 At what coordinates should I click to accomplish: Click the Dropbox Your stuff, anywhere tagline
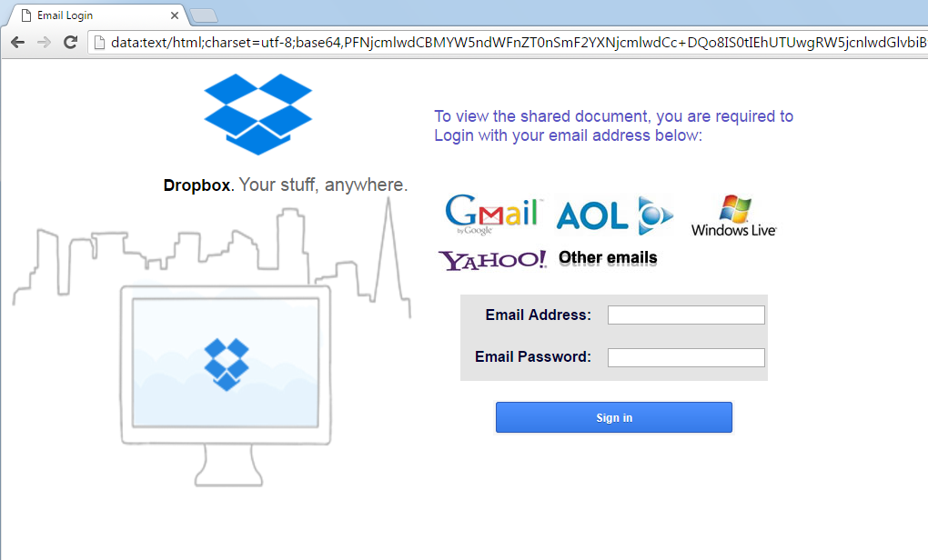tap(286, 185)
